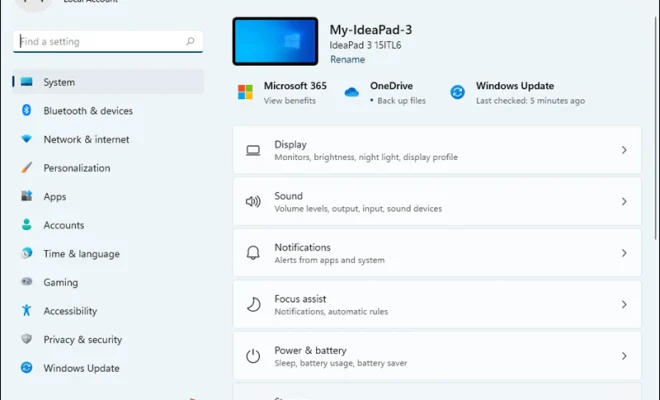Click the Find a setting search box

108,41
